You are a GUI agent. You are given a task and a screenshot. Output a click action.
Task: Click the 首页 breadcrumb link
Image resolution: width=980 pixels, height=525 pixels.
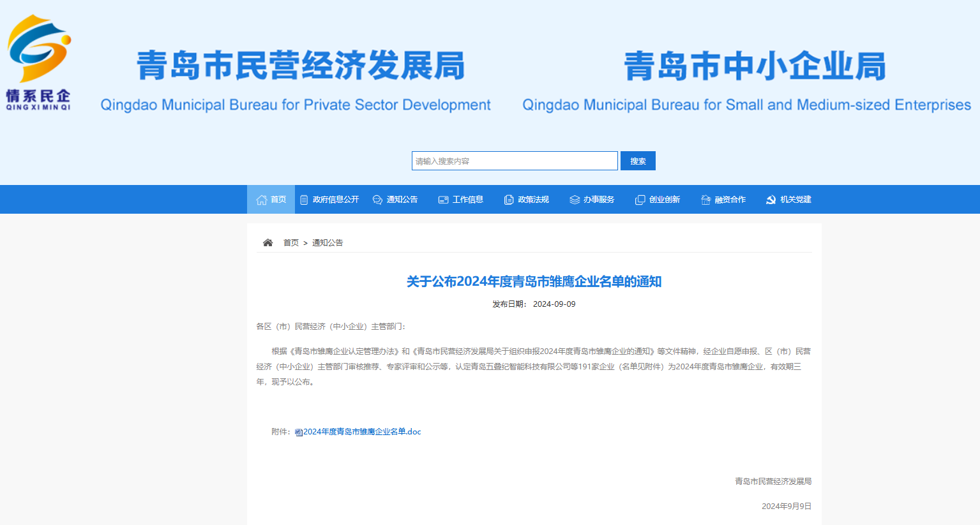291,243
